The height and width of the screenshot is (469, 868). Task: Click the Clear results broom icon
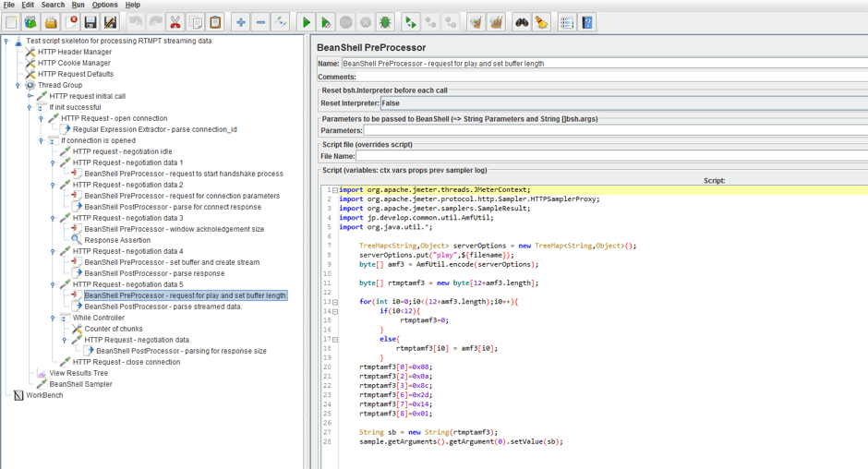476,23
